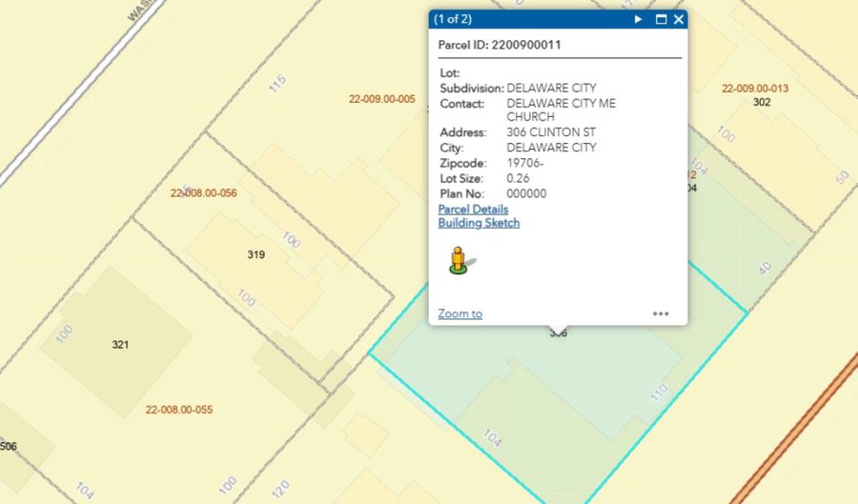Click the 115 lot dimension label
This screenshot has height=504, width=858.
[276, 84]
